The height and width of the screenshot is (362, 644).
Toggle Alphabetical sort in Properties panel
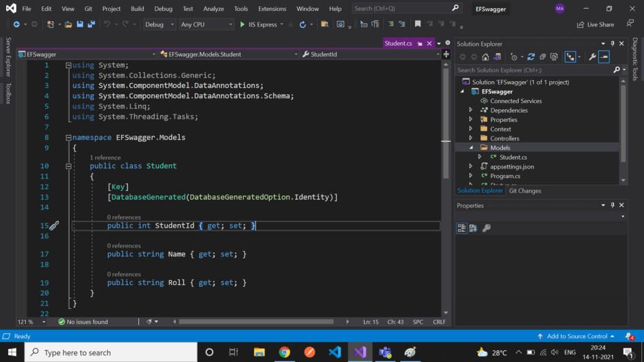pyautogui.click(x=473, y=228)
